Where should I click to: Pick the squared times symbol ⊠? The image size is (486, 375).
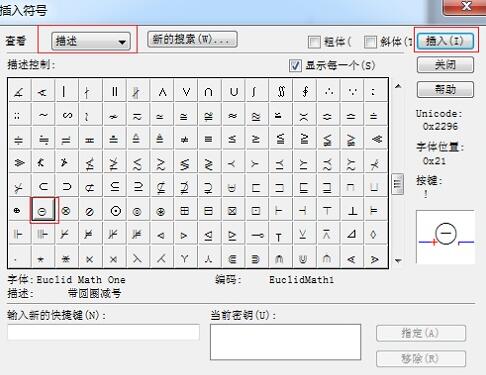(x=233, y=210)
